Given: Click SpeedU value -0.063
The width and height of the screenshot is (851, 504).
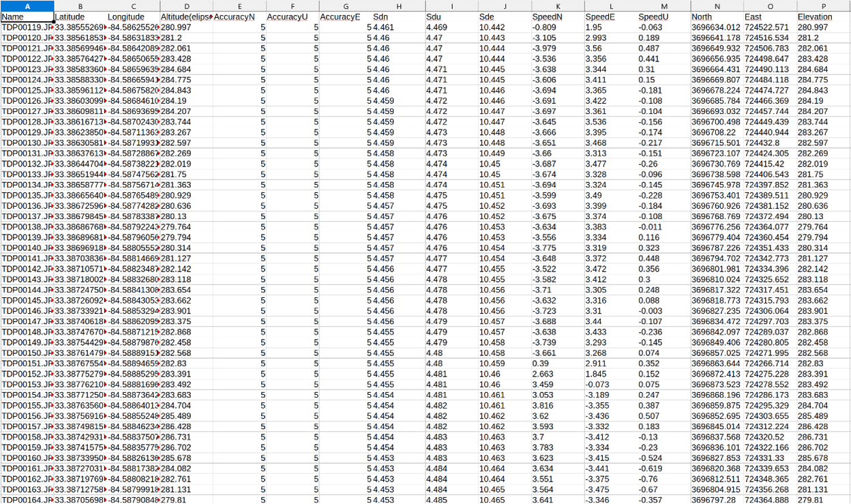Looking at the screenshot, I should pos(651,27).
